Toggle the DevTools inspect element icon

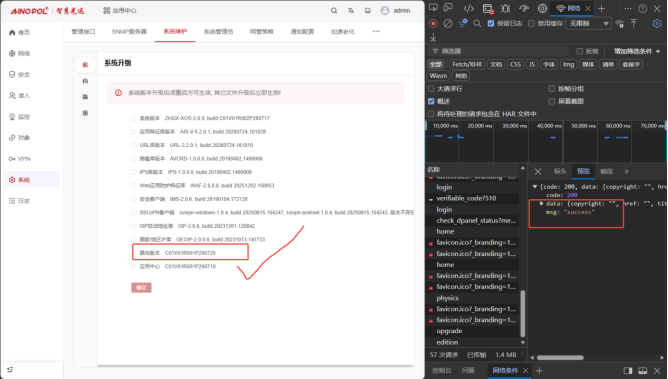[x=433, y=8]
